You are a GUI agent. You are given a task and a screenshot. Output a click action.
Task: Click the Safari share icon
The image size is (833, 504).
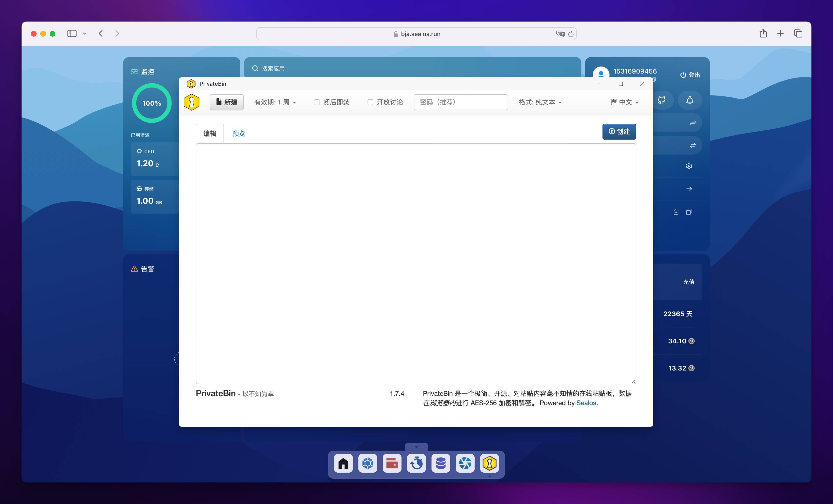pos(763,33)
